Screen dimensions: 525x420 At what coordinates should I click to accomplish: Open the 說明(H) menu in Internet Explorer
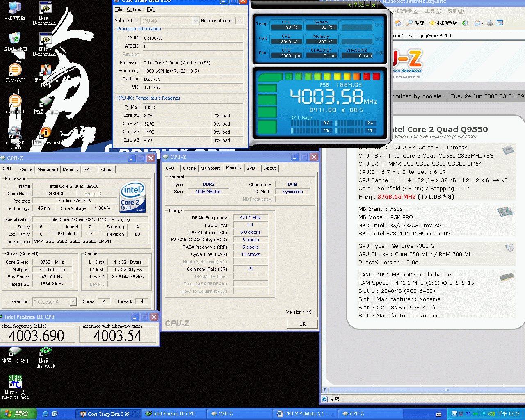tap(456, 11)
